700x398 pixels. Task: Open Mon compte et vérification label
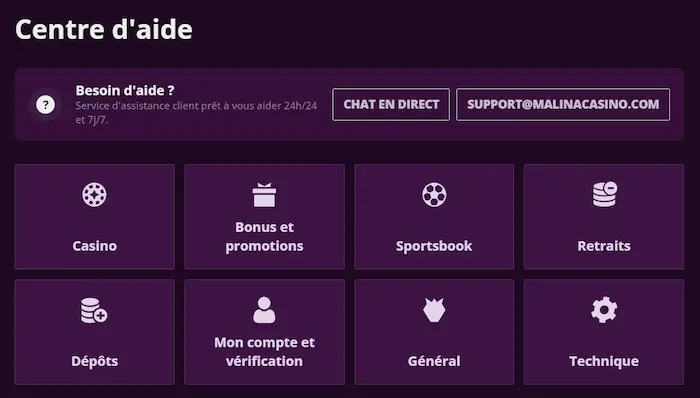coord(264,352)
